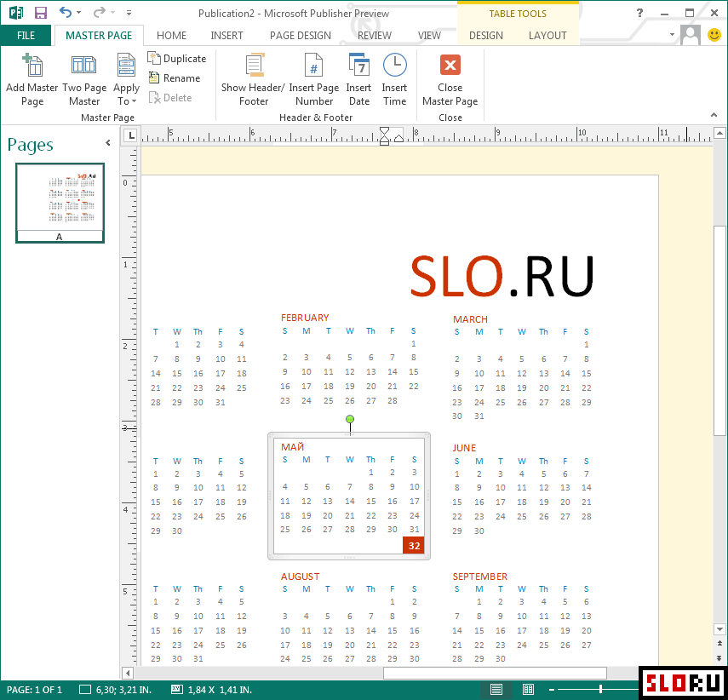This screenshot has width=728, height=700.
Task: Open the Apply To dropdown
Action: tap(126, 80)
